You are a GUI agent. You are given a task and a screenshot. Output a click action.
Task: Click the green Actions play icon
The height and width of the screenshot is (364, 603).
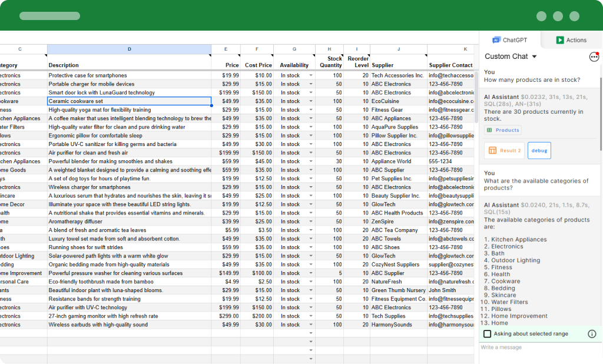pos(560,40)
